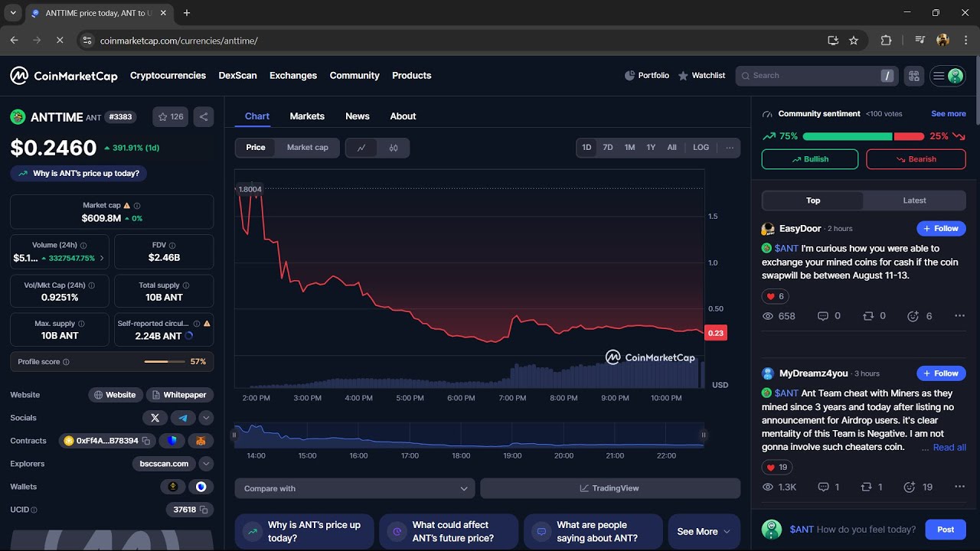Viewport: 980px width, 551px height.
Task: Click the community sentiment bar
Action: [863, 136]
